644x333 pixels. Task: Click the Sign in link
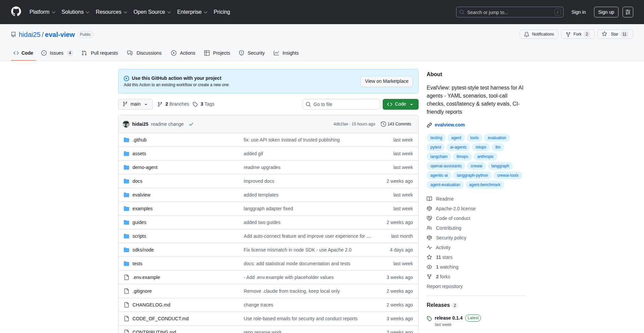tap(579, 12)
